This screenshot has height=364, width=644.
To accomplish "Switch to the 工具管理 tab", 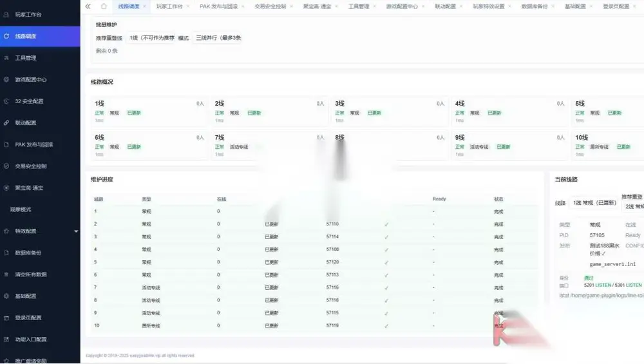I will (x=359, y=6).
